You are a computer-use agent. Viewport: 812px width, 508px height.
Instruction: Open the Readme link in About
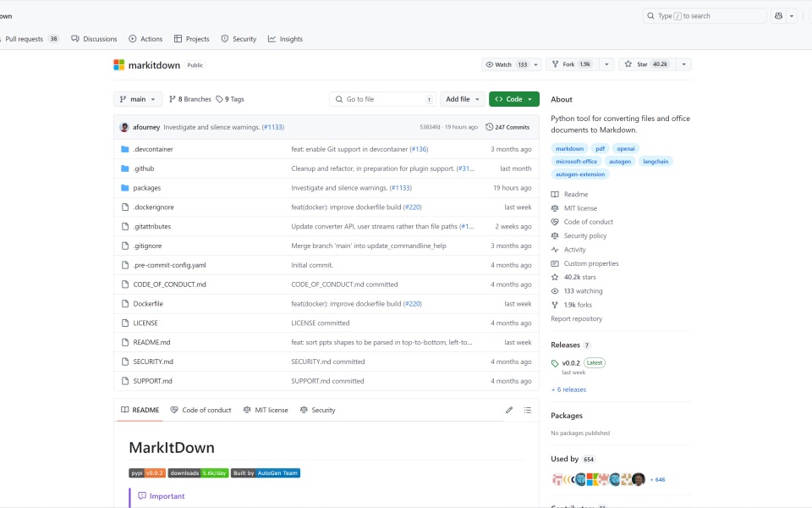569,195
